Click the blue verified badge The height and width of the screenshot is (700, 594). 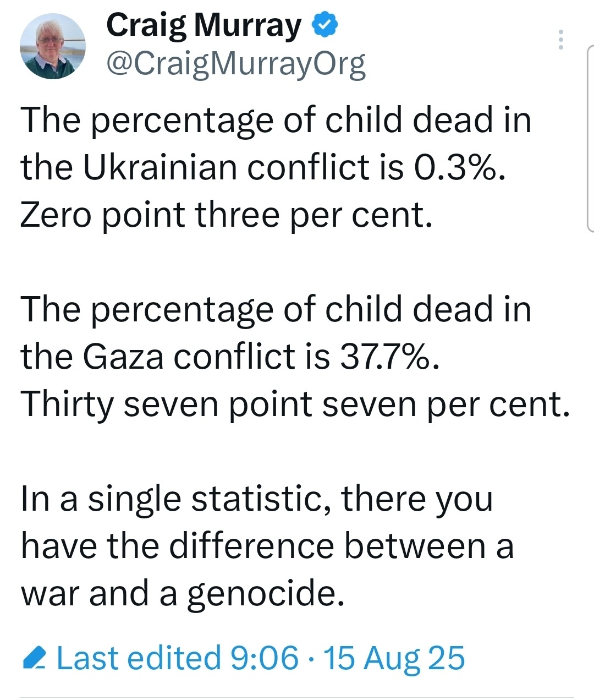pos(325,25)
